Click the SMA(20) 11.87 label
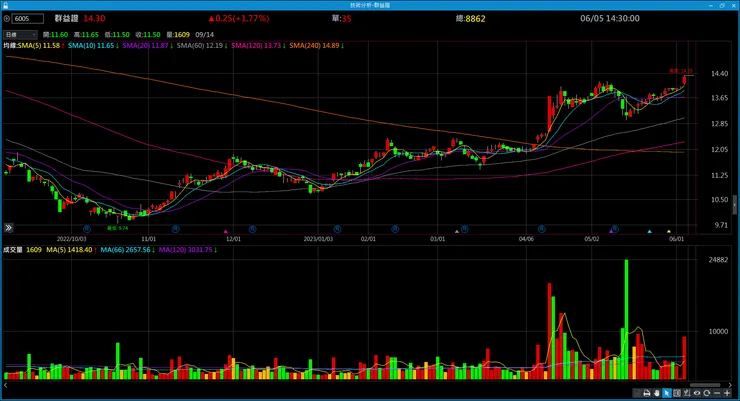 147,46
